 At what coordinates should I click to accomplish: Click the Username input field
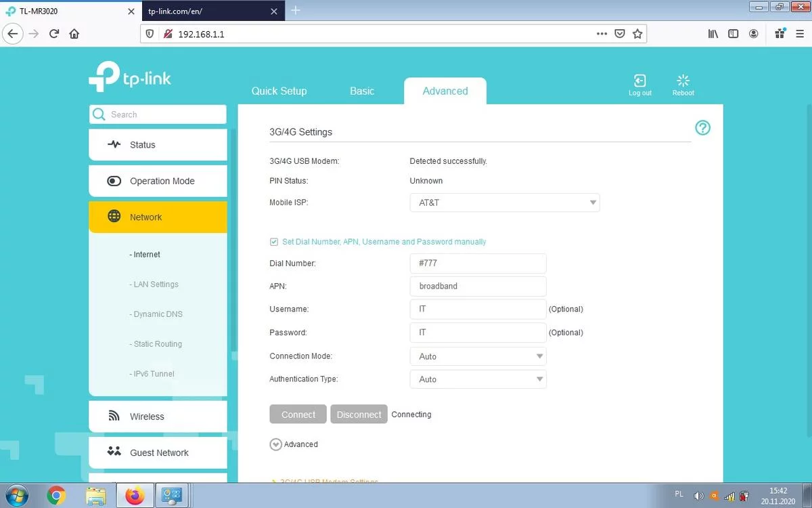tap(478, 309)
